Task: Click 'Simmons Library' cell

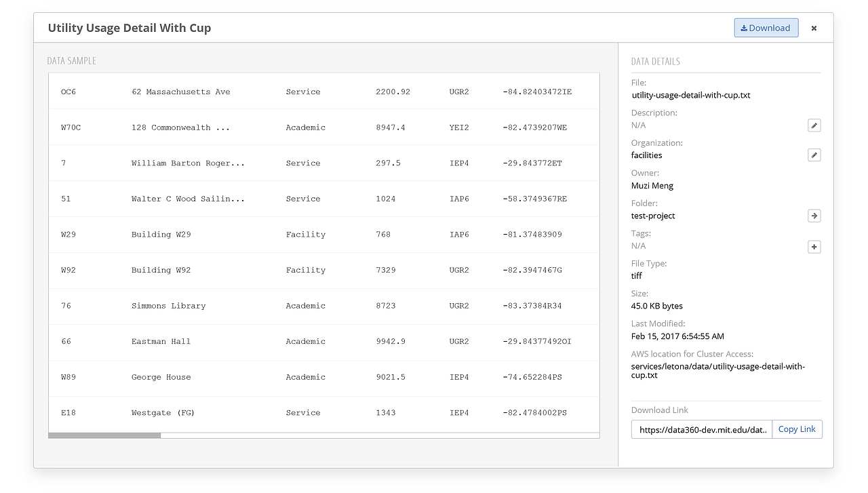Action: [168, 306]
